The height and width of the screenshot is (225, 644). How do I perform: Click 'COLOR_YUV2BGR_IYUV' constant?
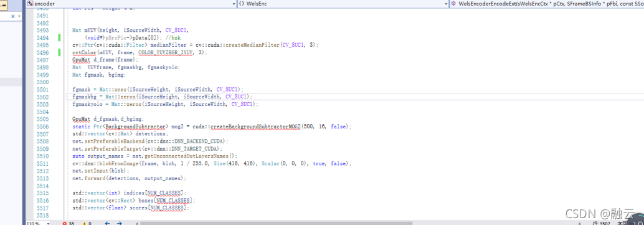point(166,52)
